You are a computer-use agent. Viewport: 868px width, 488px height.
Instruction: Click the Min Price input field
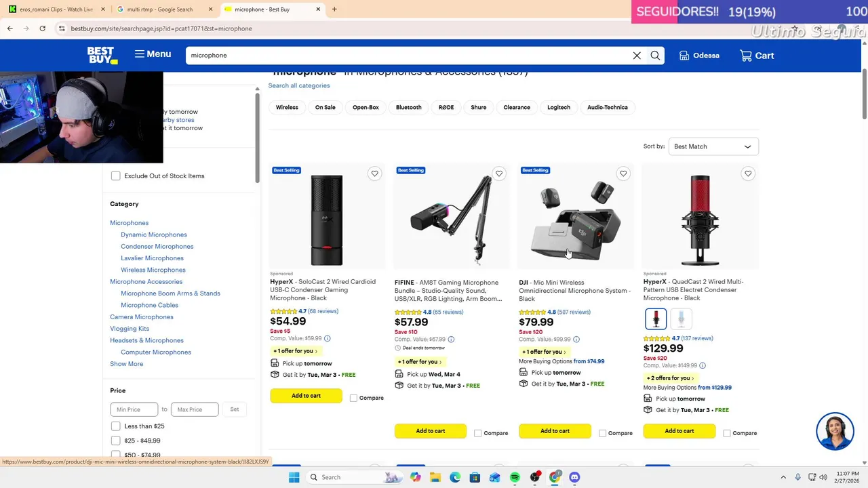click(x=134, y=409)
